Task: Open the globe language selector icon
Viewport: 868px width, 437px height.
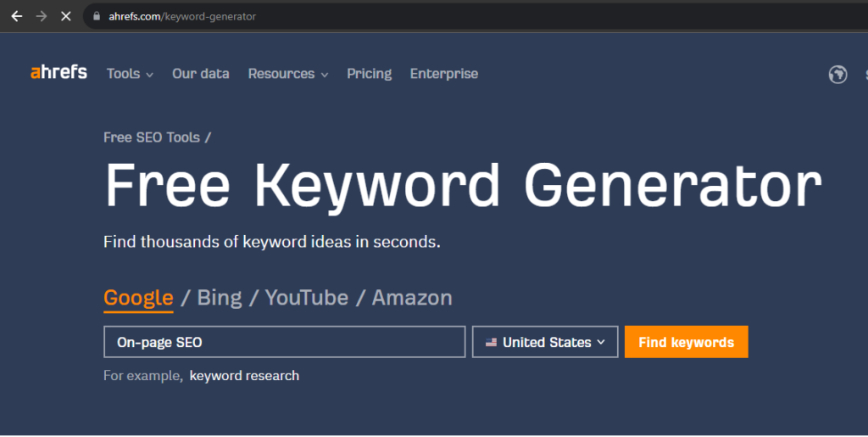Action: tap(837, 74)
